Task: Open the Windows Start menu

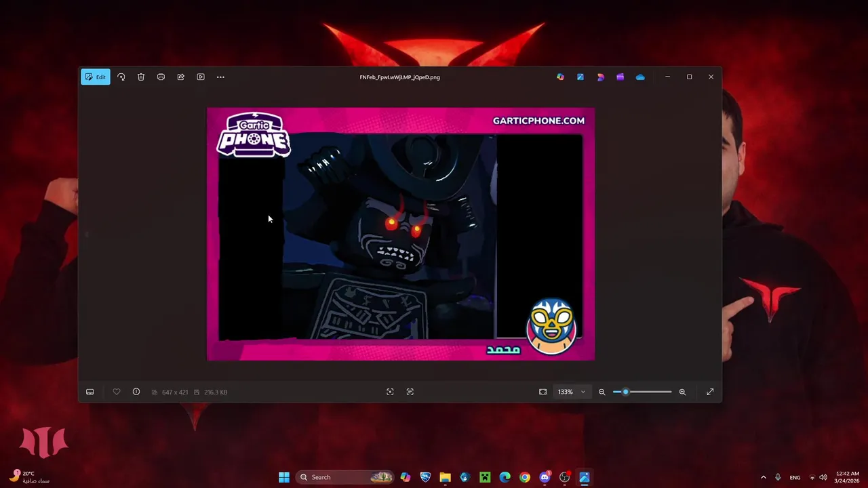Action: point(284,477)
